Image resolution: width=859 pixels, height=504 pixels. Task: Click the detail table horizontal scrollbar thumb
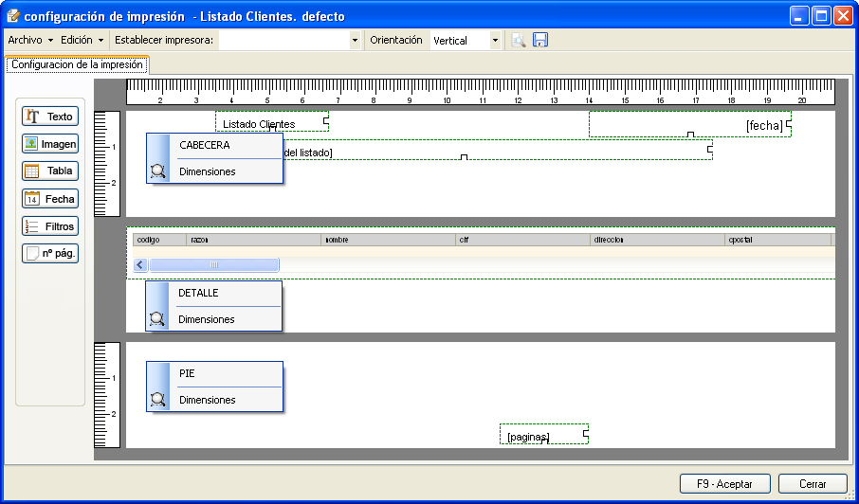[x=213, y=265]
